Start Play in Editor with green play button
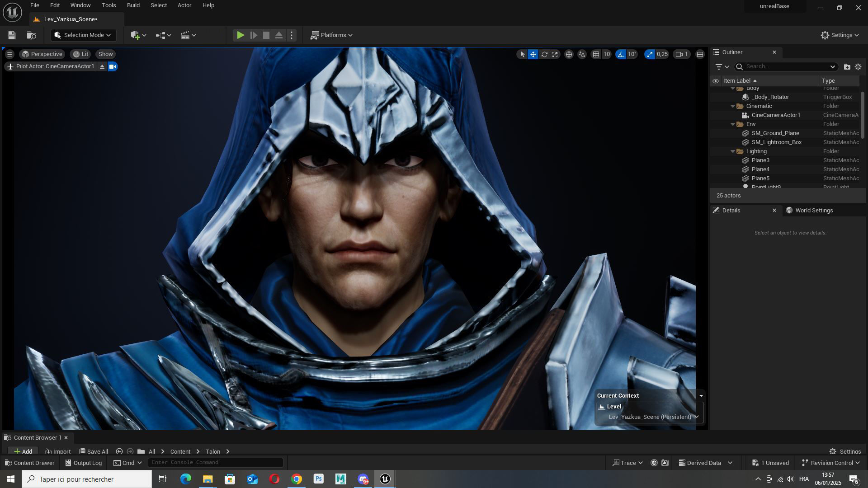Screen dimensions: 868x488 (x=241, y=35)
